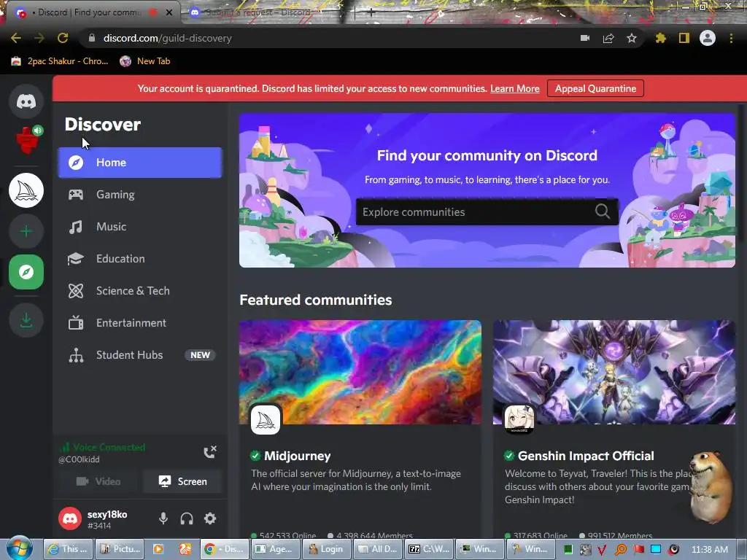The image size is (747, 560).
Task: Open the Science & Tech category
Action: click(140, 291)
